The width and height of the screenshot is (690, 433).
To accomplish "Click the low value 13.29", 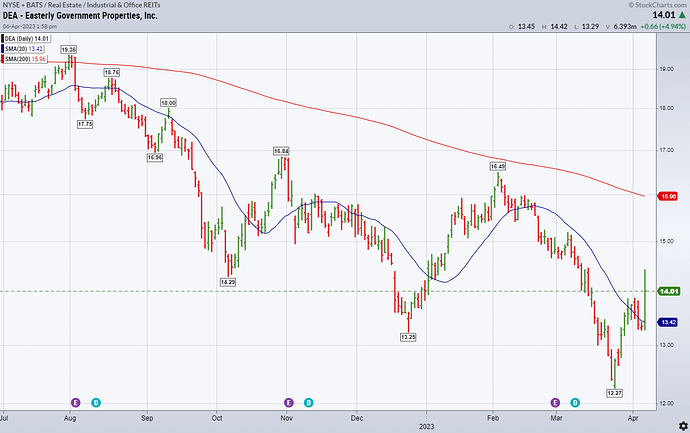I will (x=590, y=26).
